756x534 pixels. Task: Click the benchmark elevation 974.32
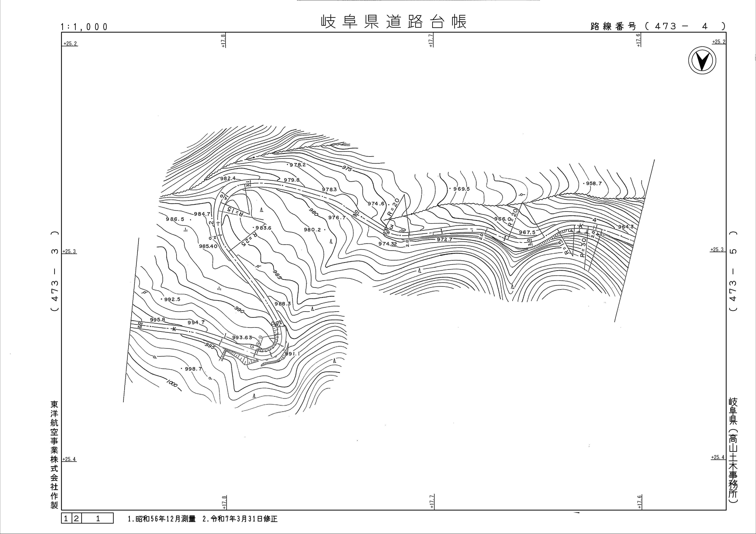[x=388, y=244]
